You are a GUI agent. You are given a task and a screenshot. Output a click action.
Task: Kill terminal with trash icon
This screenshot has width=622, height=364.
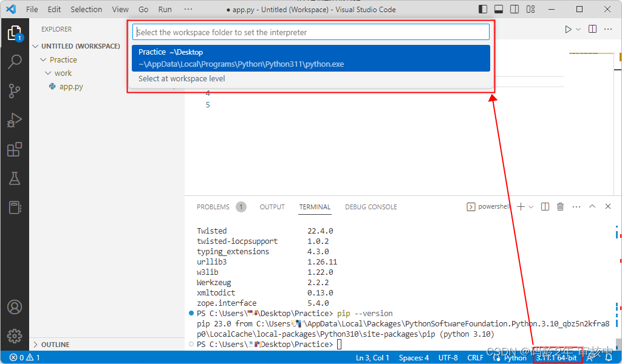(560, 206)
